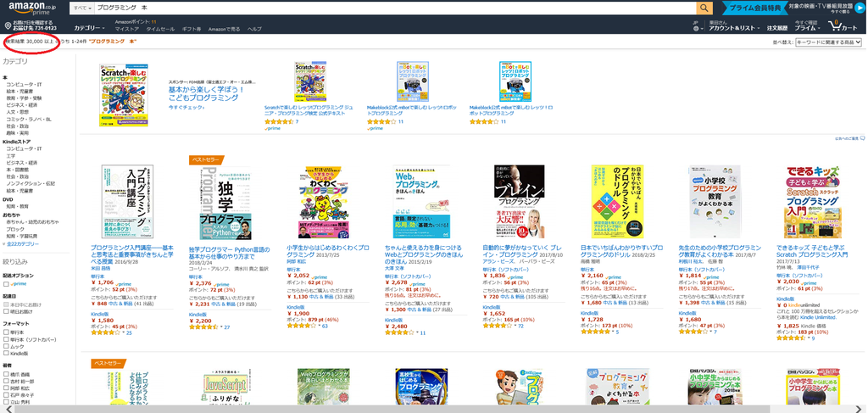Open わくわくプログラミング book cover

[323, 202]
